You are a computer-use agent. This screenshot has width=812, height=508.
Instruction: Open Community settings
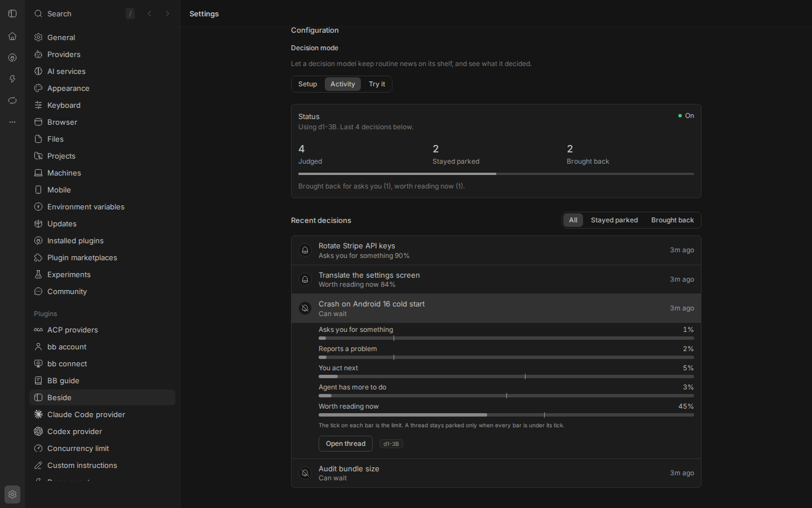coord(102,291)
